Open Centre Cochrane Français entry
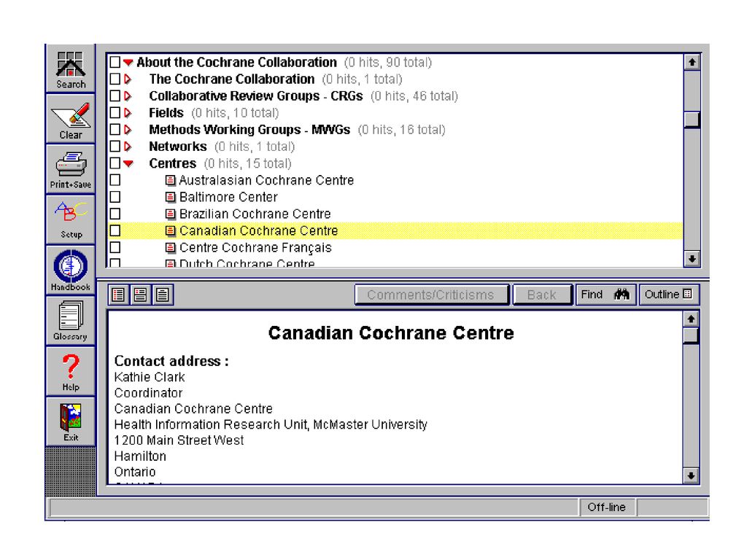The image size is (747, 560). [x=255, y=248]
